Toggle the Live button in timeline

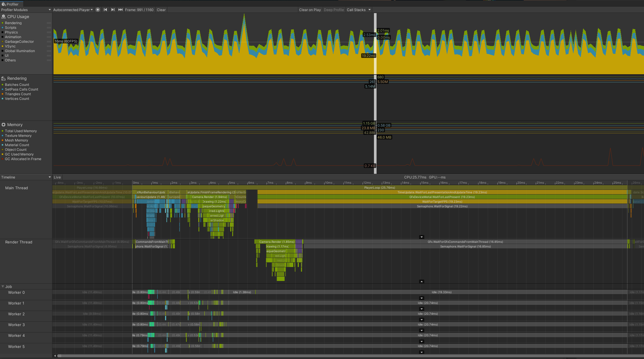[x=57, y=177]
